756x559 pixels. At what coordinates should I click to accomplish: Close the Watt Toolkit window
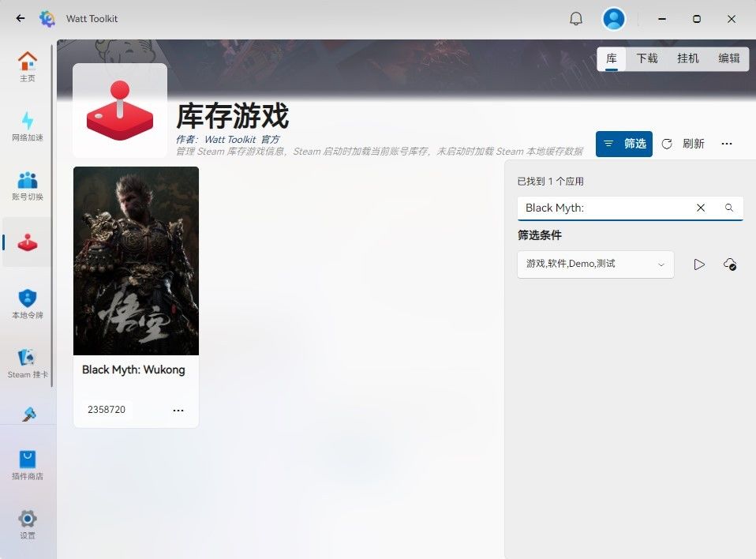[732, 19]
